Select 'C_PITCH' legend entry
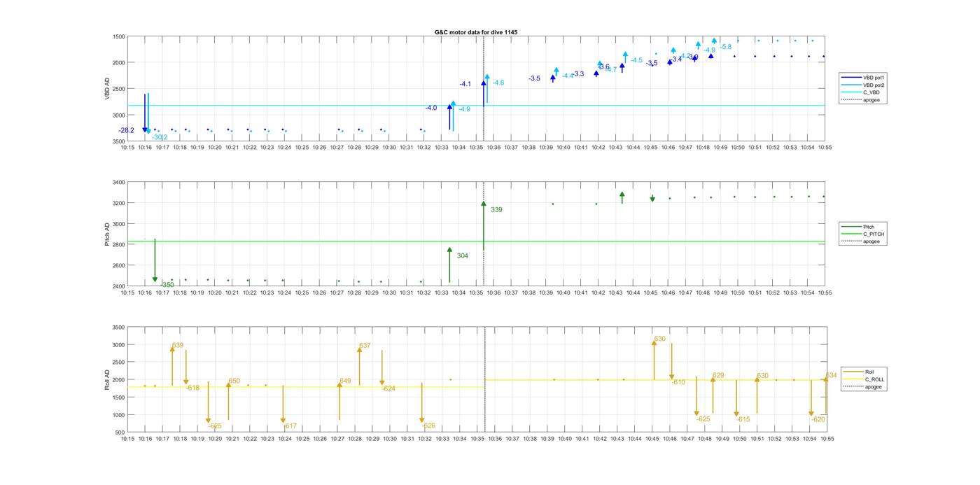 (x=874, y=234)
